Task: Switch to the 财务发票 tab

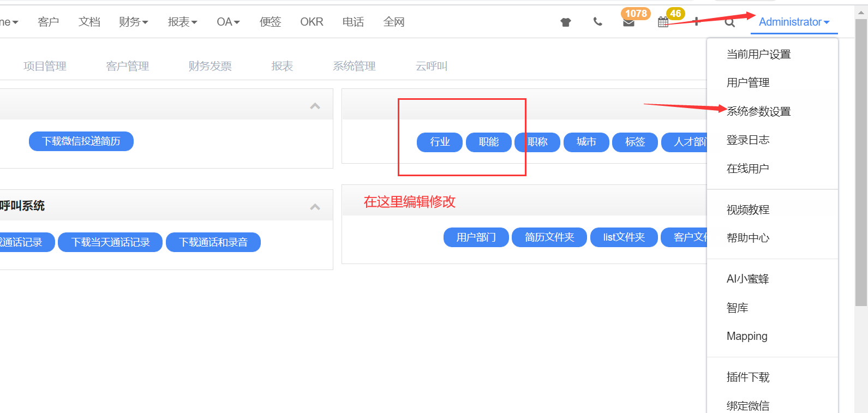Action: tap(210, 66)
